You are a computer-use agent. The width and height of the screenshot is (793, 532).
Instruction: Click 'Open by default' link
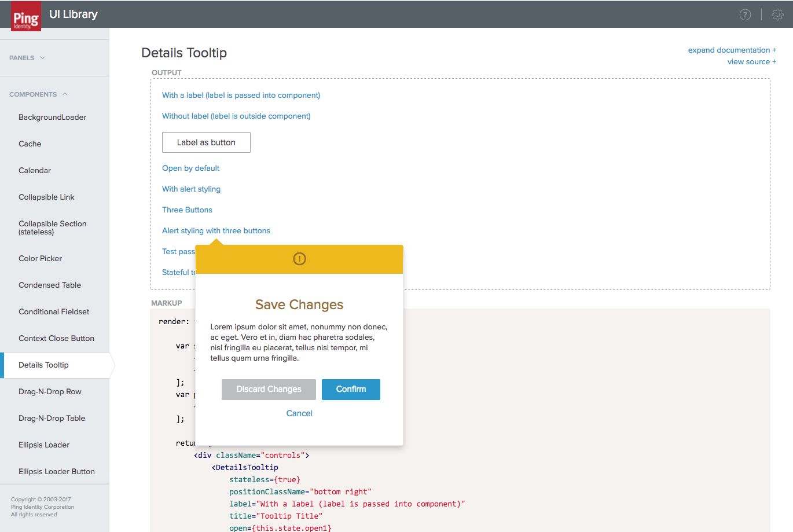point(190,168)
